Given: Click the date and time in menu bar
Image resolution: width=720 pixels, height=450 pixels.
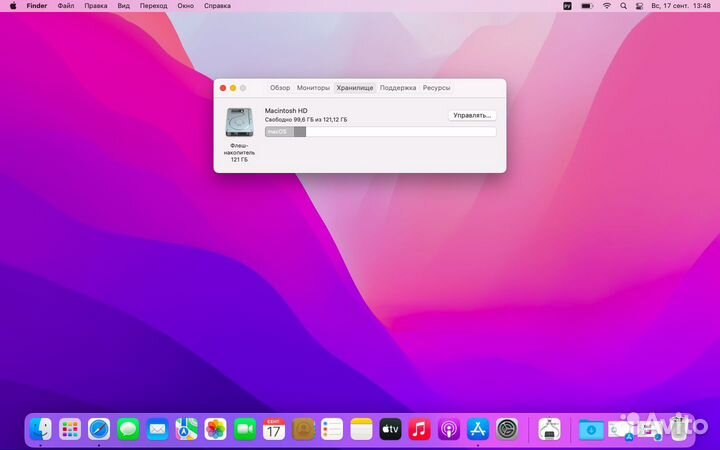Looking at the screenshot, I should pos(681,6).
